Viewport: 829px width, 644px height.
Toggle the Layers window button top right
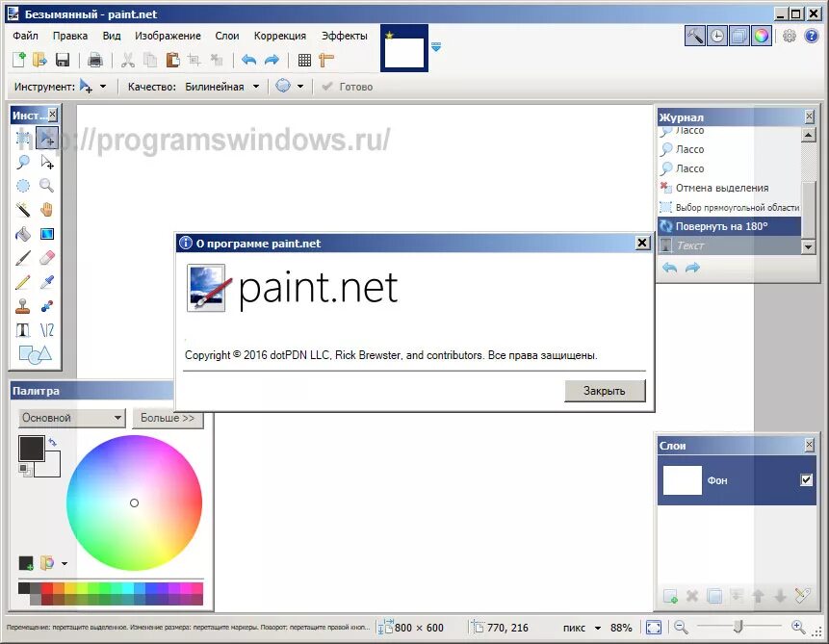coord(739,36)
